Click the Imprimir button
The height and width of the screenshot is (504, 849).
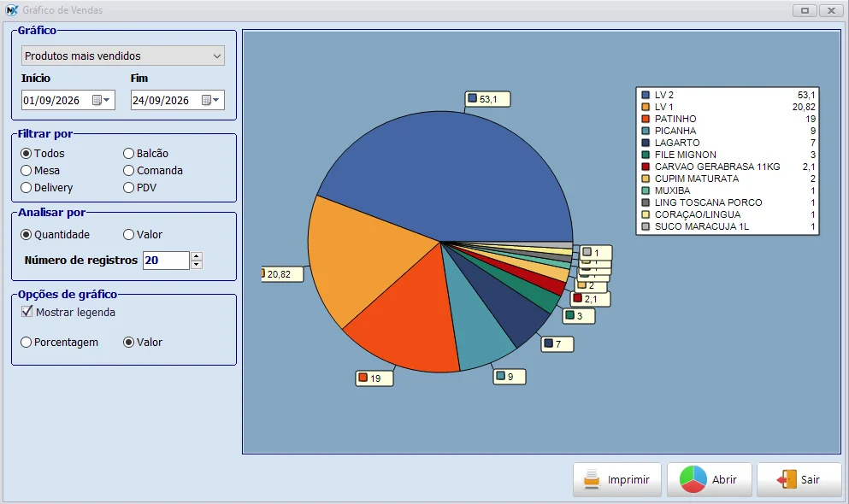[x=617, y=480]
